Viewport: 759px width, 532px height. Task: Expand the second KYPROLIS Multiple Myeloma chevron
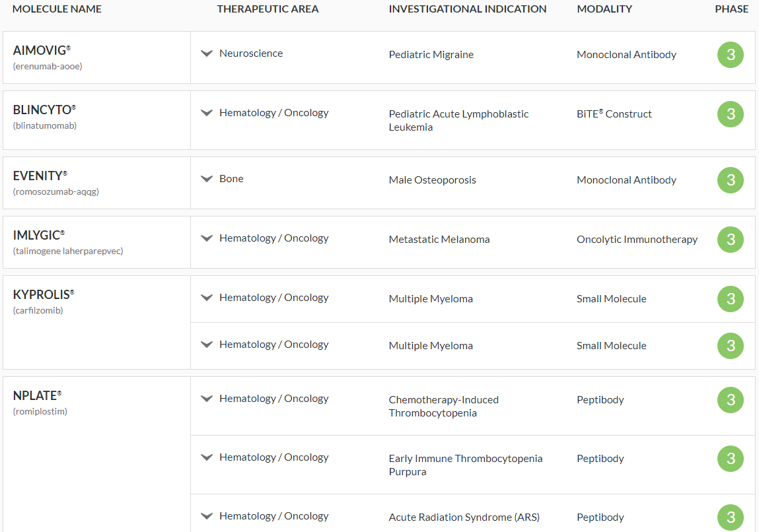(207, 345)
